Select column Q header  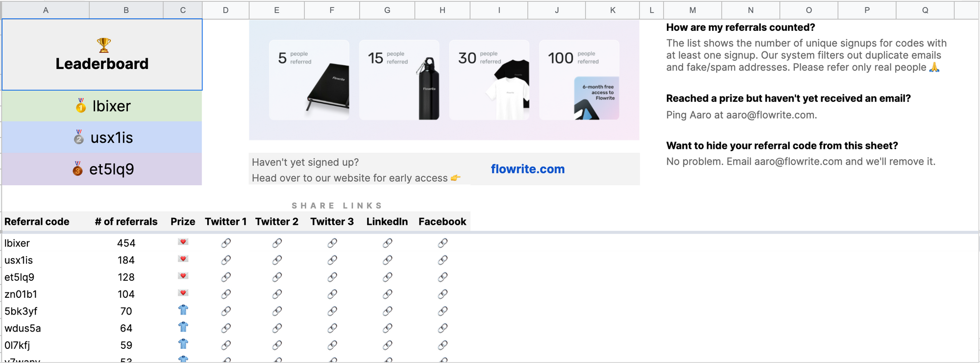coord(925,10)
